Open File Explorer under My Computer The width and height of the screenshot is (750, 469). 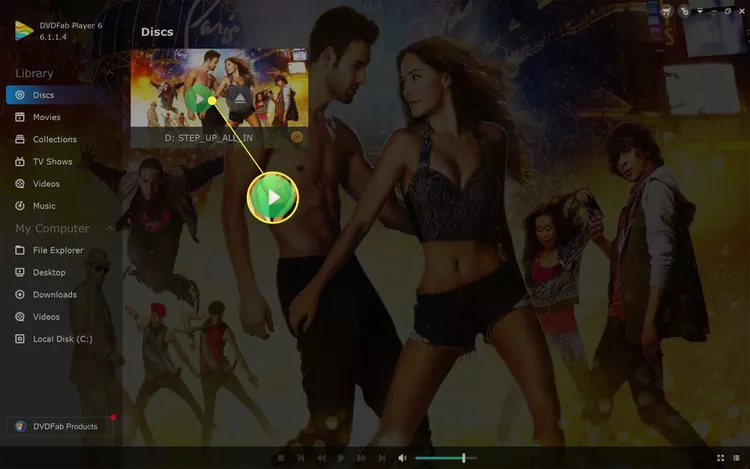60,250
